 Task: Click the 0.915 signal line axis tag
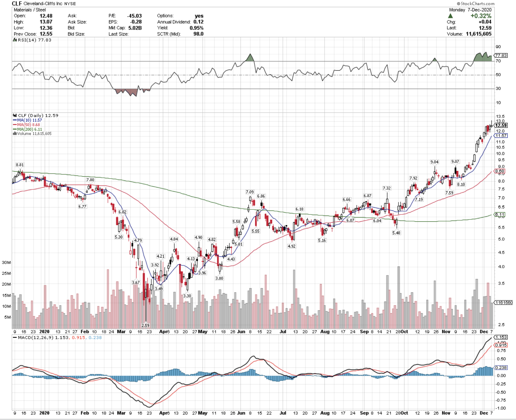pyautogui.click(x=501, y=345)
